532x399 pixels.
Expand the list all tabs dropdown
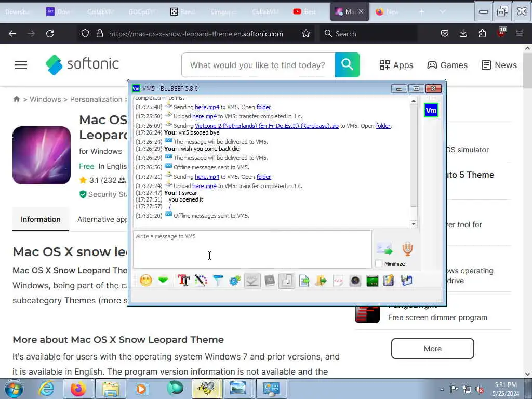[x=443, y=12]
